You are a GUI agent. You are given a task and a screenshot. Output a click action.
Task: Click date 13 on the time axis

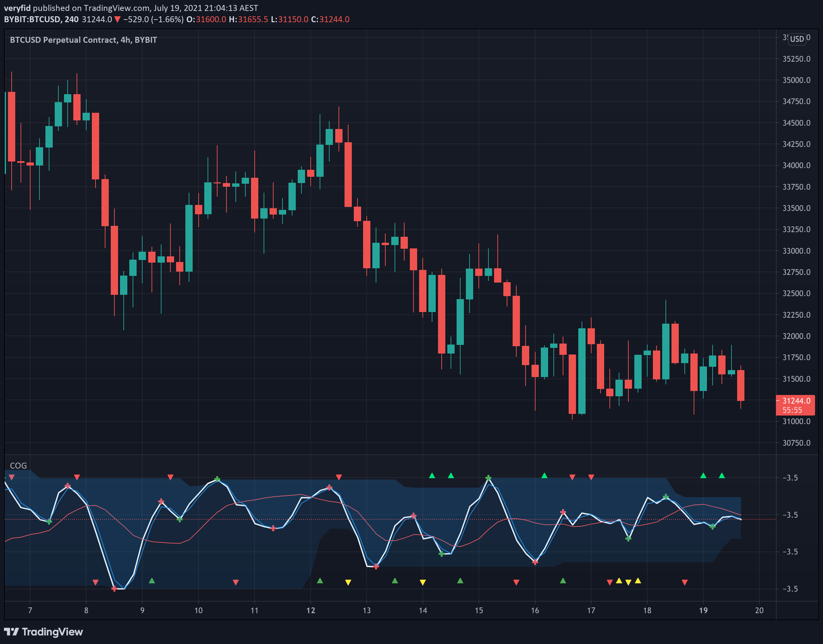click(367, 611)
